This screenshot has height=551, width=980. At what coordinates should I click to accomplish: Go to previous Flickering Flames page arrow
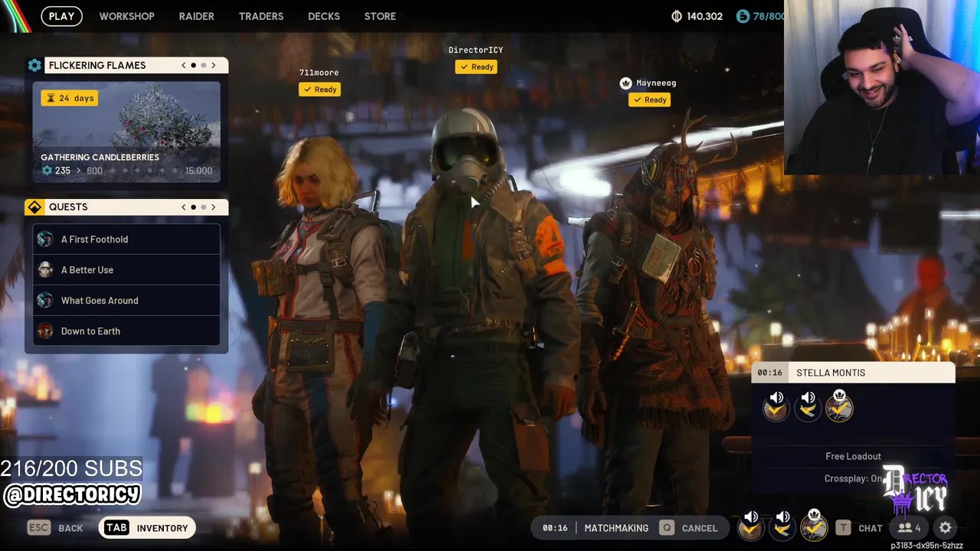pos(184,65)
